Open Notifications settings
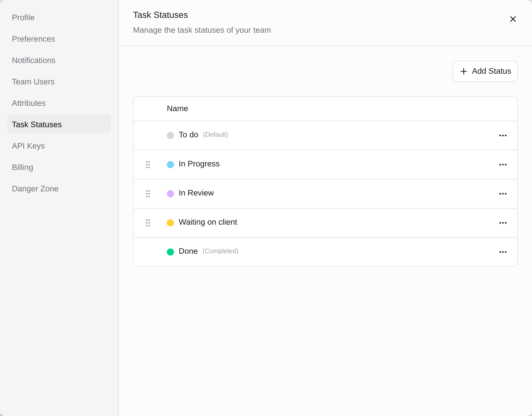This screenshot has width=532, height=416. [x=59, y=60]
